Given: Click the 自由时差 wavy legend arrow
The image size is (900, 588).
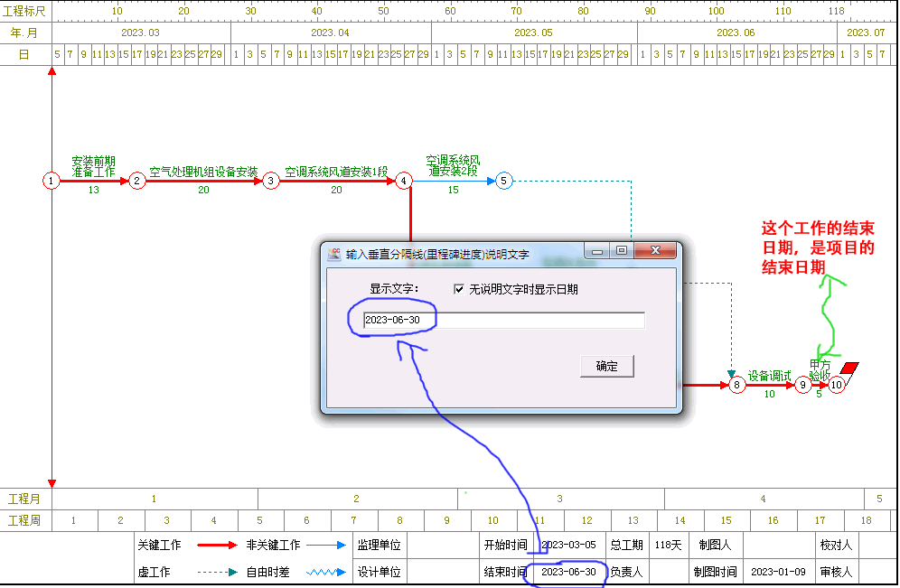Looking at the screenshot, I should pos(326,572).
